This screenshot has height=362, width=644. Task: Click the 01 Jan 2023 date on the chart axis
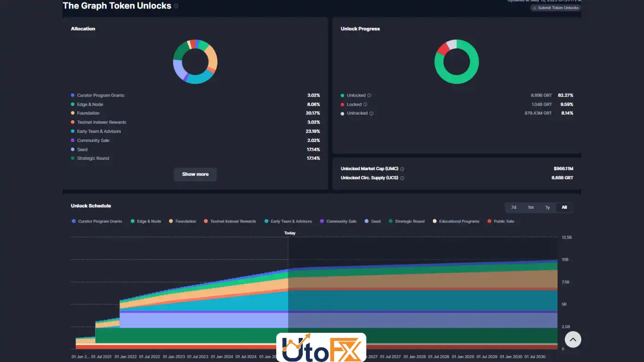[x=173, y=357]
